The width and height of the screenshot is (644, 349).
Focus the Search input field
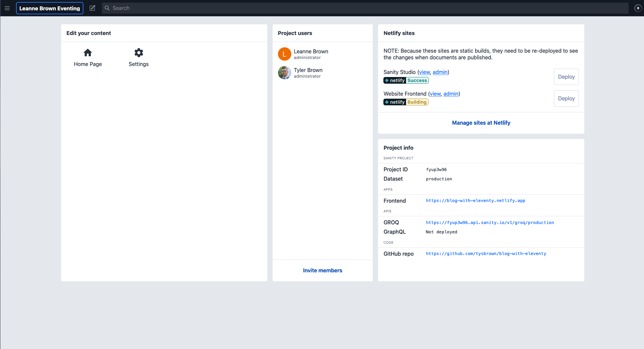pos(365,8)
